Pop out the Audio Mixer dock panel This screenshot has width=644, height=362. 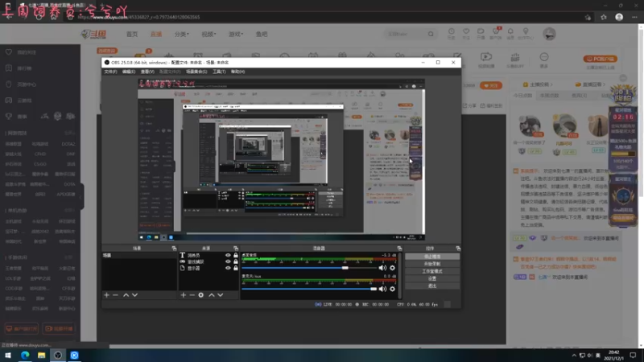click(399, 249)
